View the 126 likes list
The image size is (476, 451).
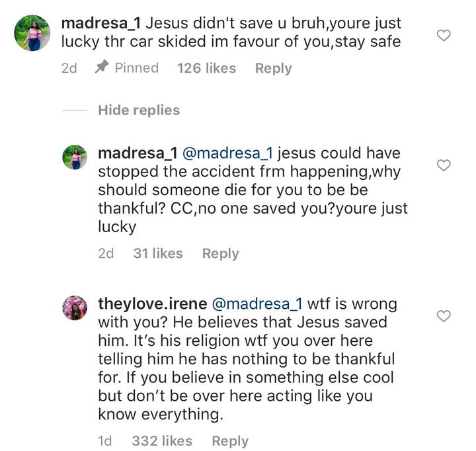206,68
